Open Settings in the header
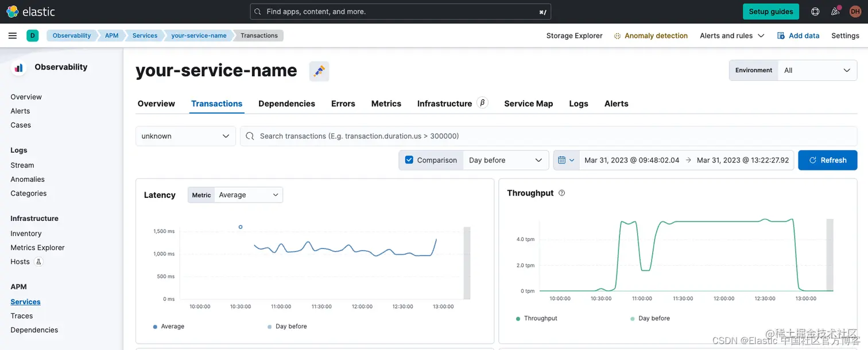 click(x=845, y=36)
